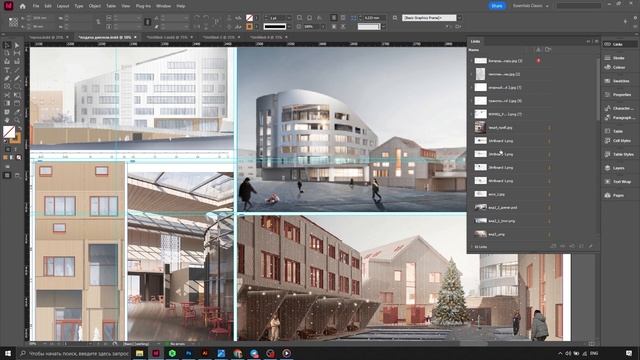This screenshot has height=360, width=640.
Task: Click Relink chain icon in Links panel footer
Action: pyautogui.click(x=562, y=247)
